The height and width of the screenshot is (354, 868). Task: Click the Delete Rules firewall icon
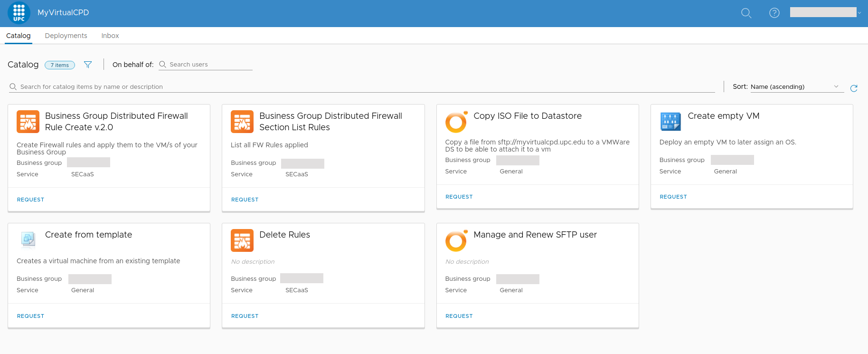pyautogui.click(x=242, y=240)
